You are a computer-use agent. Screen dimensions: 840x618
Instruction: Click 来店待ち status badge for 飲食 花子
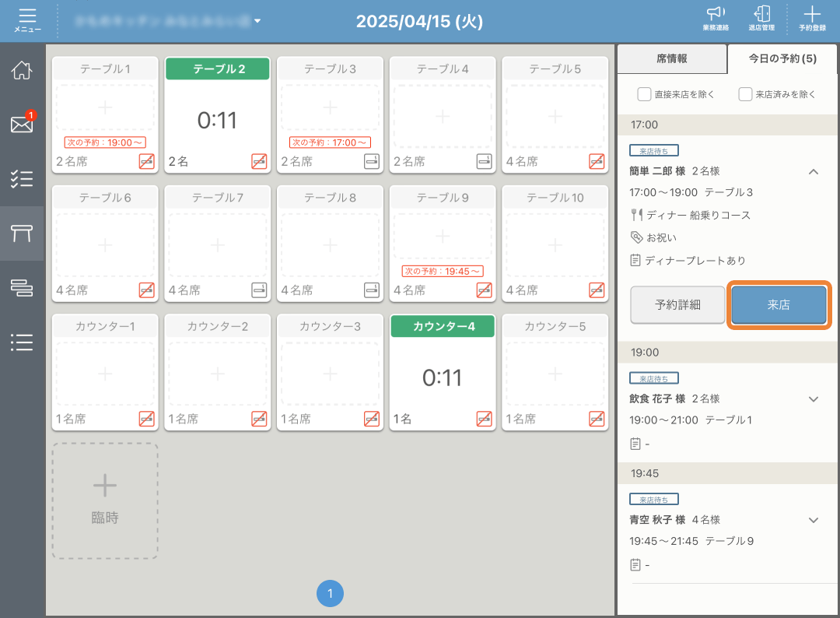coord(654,378)
